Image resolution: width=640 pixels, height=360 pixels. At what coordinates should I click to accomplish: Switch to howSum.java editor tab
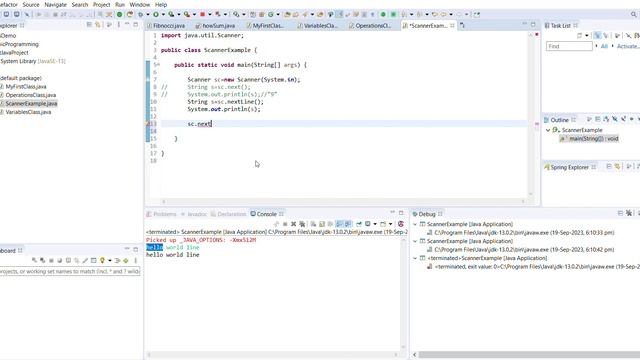point(216,25)
